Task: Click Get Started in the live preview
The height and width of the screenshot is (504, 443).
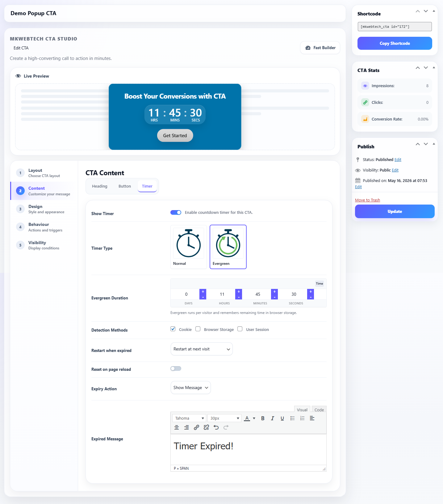Action: pos(175,135)
